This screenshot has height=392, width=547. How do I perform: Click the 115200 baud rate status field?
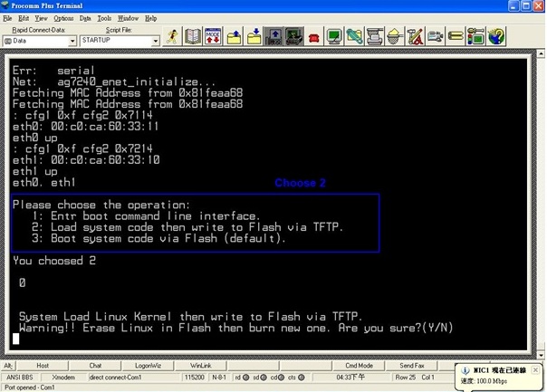[195, 377]
